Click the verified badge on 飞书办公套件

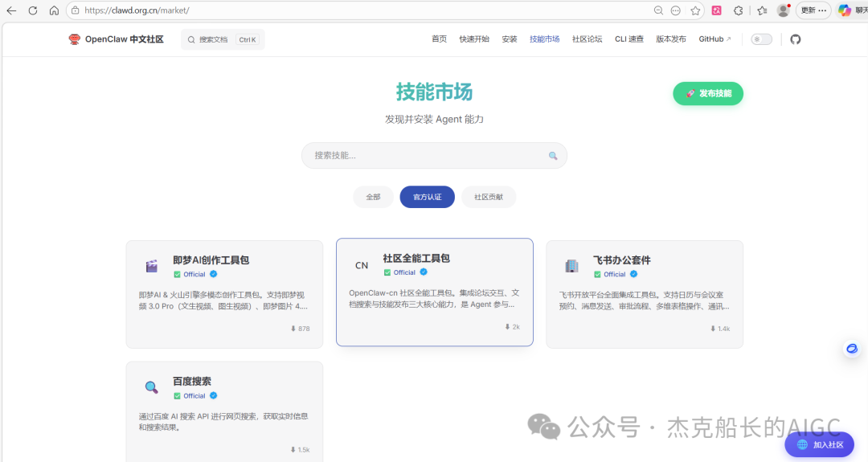pos(634,274)
